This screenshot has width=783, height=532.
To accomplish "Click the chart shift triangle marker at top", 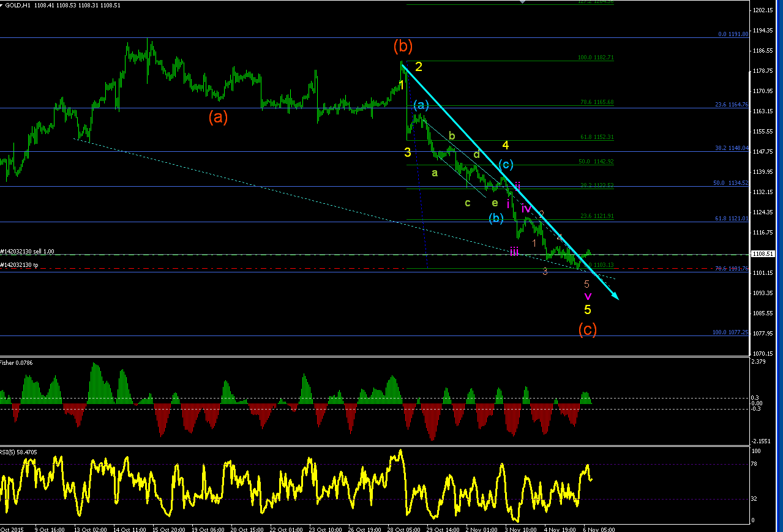I will (x=522, y=2).
